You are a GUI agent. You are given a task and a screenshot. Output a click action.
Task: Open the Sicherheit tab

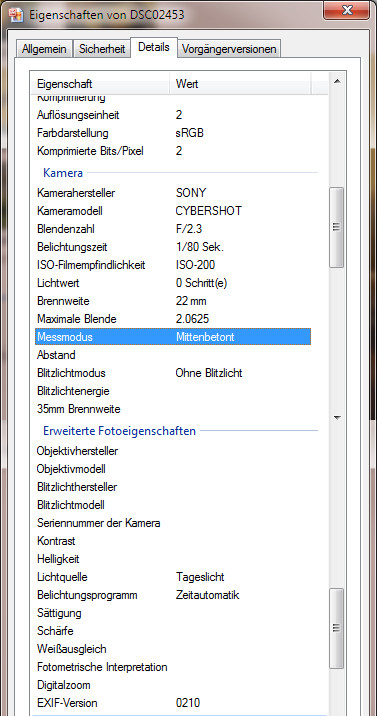click(x=102, y=49)
